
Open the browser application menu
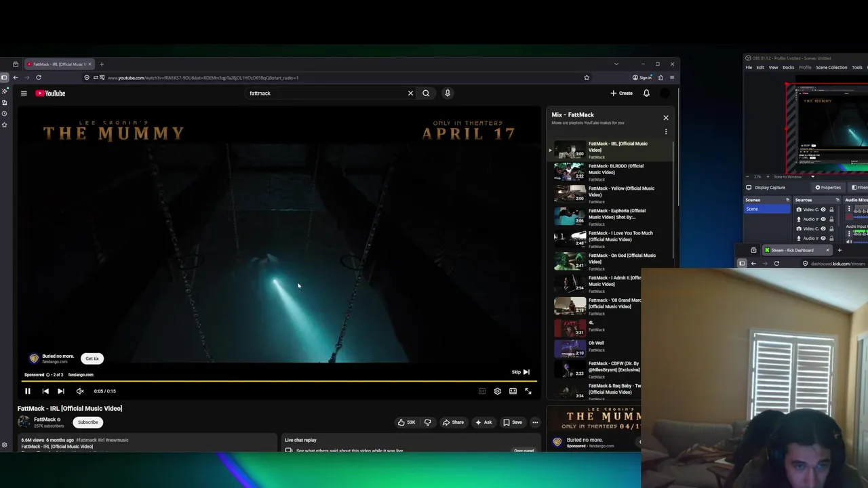point(672,78)
